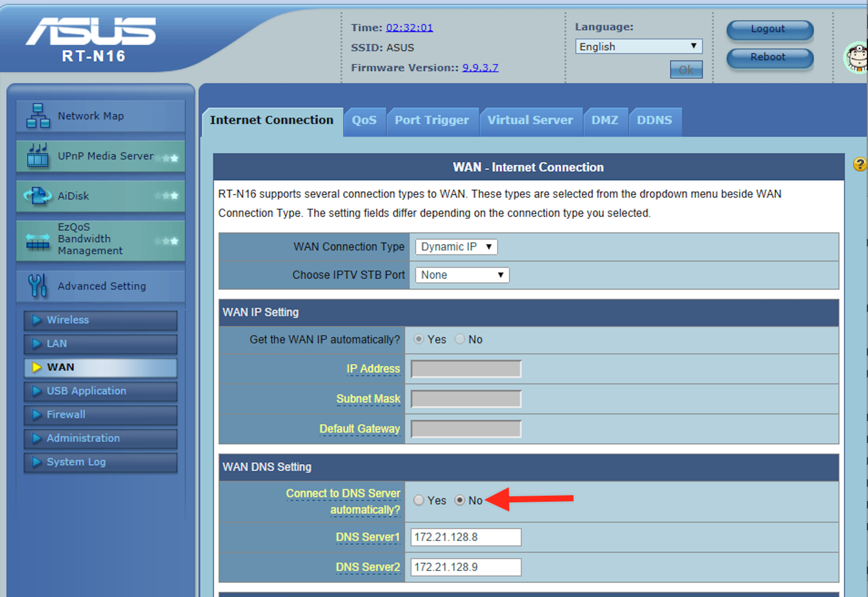Click the DNS Server2 label link
Screen dimensions: 868x597
(368, 567)
